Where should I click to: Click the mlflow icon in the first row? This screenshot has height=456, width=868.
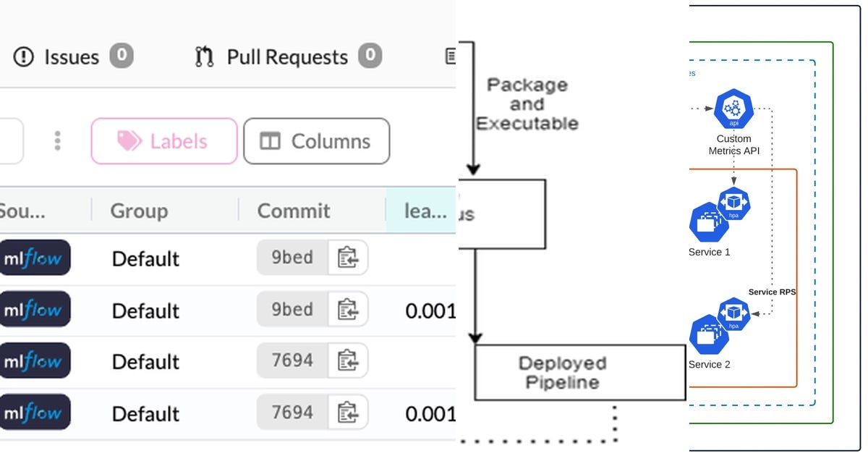coord(36,258)
